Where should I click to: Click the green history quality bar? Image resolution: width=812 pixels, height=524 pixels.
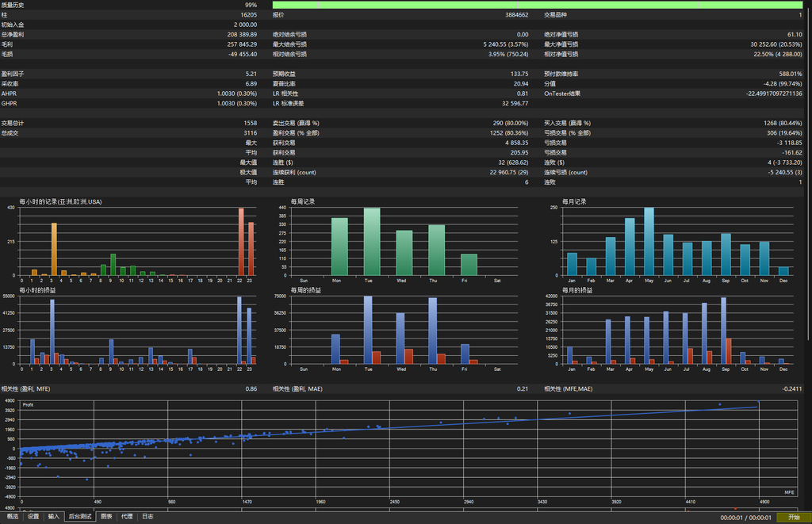[x=538, y=5]
